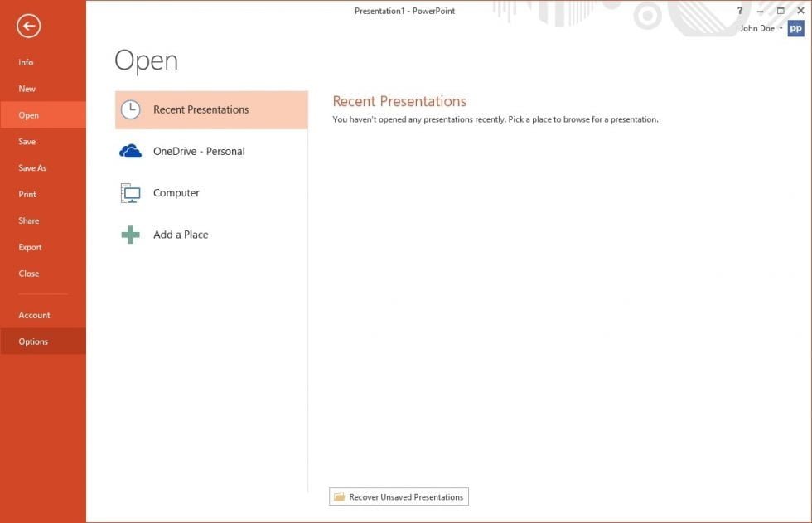
Task: Open the Share section
Action: [x=28, y=220]
